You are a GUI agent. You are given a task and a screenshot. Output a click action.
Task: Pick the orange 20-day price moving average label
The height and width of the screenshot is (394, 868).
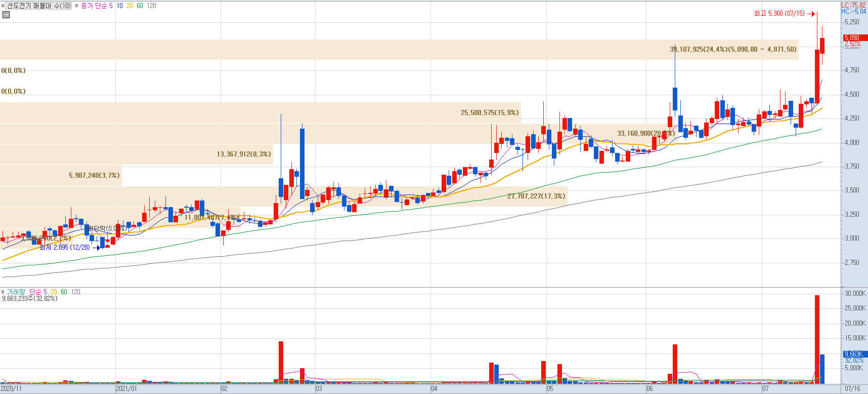tap(129, 6)
